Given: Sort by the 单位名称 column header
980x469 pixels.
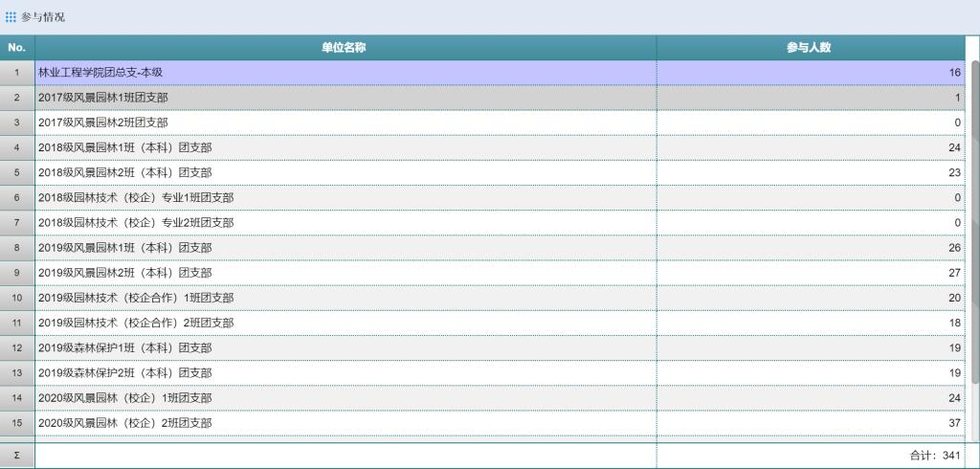Looking at the screenshot, I should [345, 48].
